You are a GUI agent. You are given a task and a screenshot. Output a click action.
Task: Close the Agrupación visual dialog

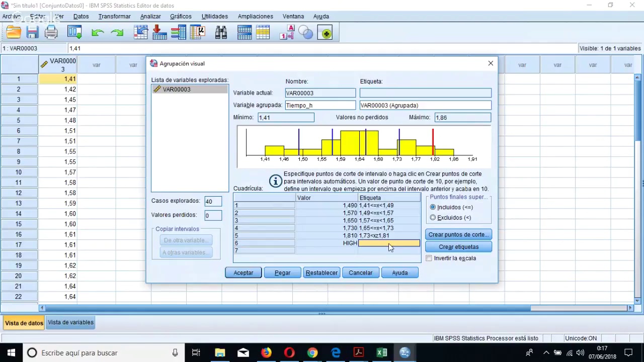[491, 63]
